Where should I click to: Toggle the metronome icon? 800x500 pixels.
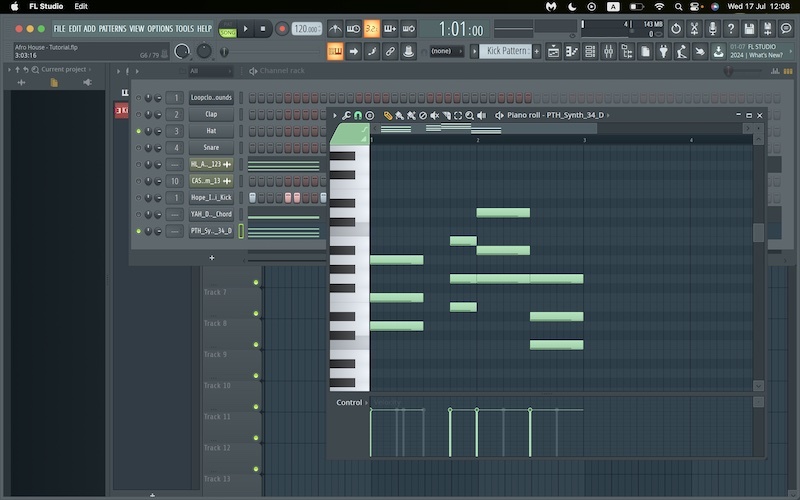[335, 29]
